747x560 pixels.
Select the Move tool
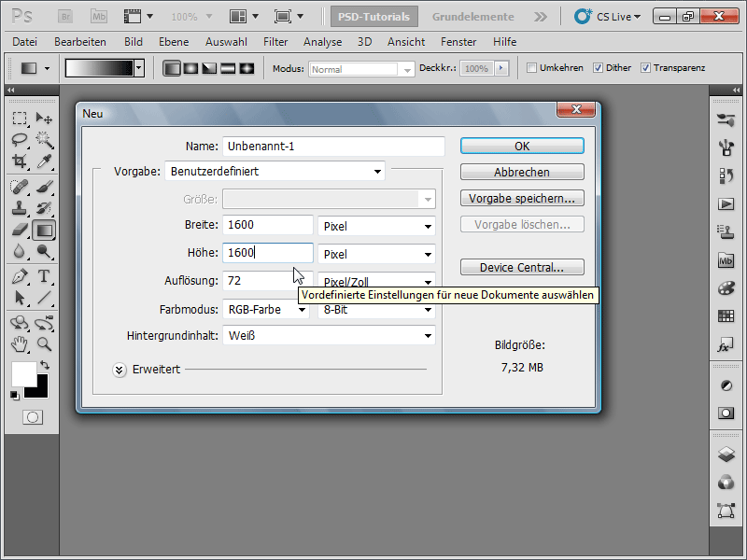click(x=44, y=118)
